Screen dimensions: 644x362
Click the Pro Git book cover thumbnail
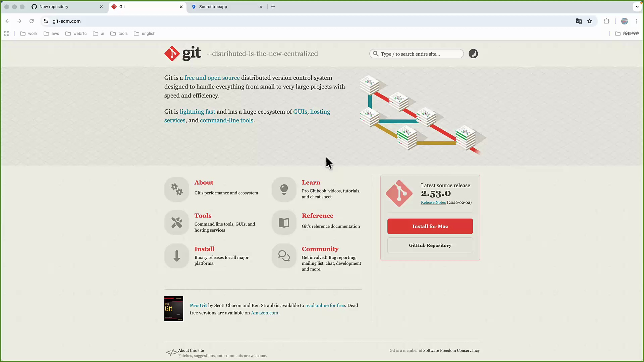[x=174, y=309]
